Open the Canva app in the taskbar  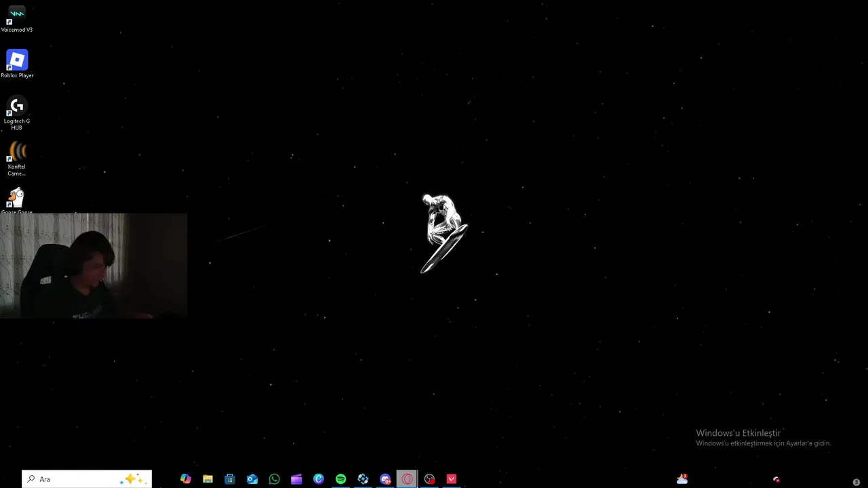click(x=319, y=479)
